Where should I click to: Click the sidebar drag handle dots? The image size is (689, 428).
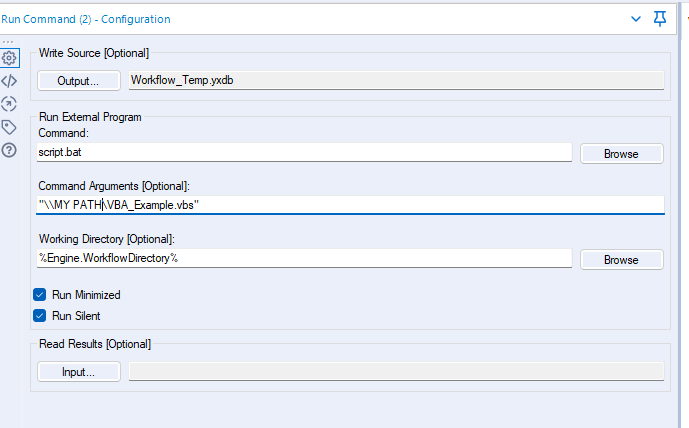(8, 42)
